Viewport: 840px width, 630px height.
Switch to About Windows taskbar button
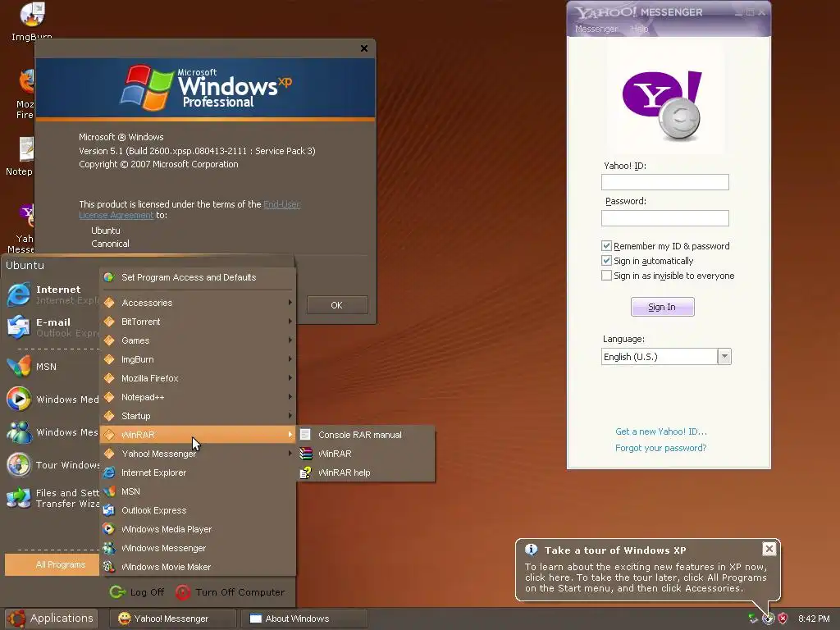tap(304, 619)
